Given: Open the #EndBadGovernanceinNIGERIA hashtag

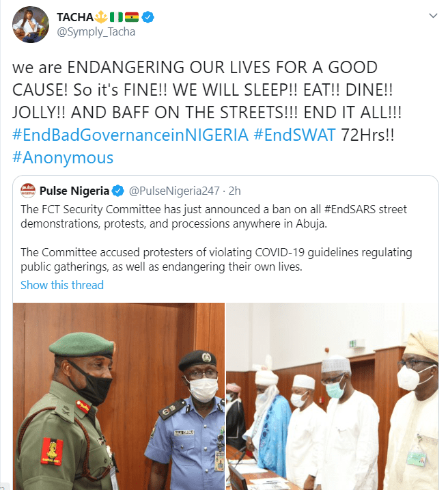Looking at the screenshot, I should [x=130, y=134].
